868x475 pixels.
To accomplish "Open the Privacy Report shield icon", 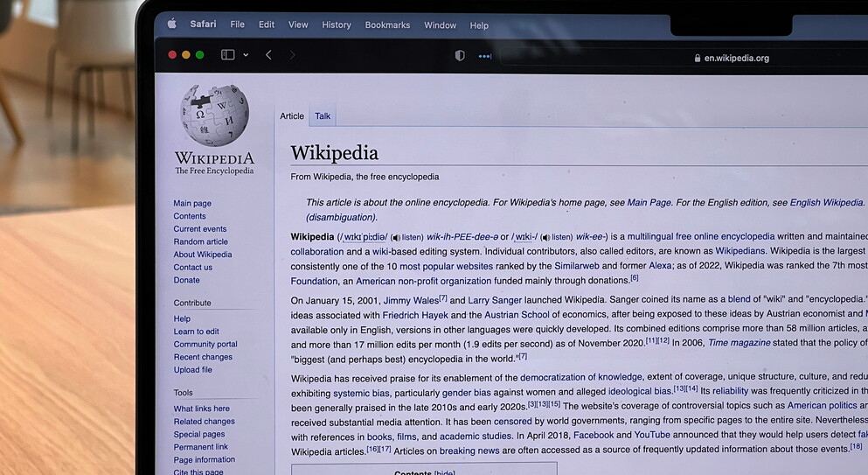I will tap(460, 55).
